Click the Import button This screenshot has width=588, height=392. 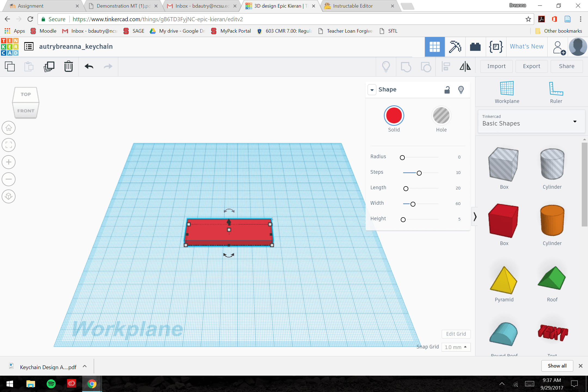(x=496, y=66)
